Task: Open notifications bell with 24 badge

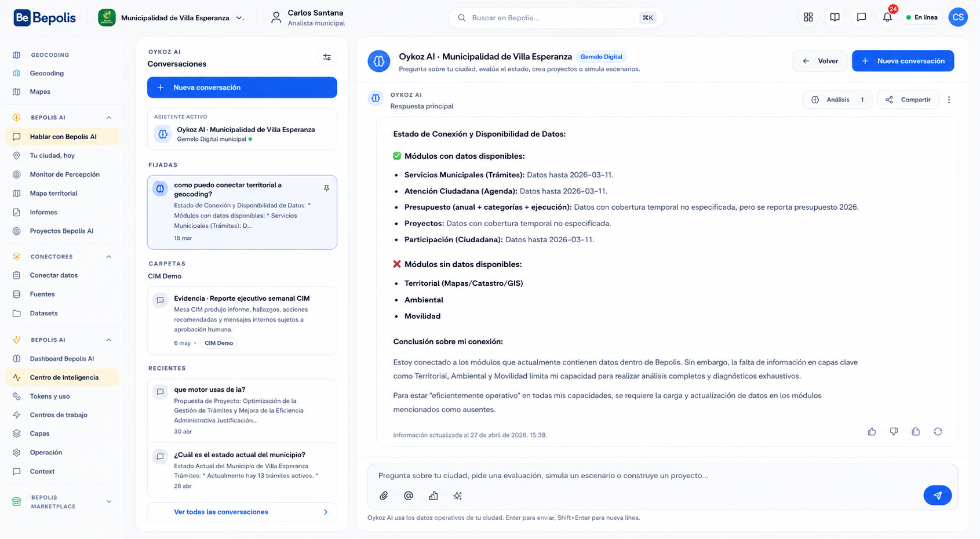Action: (x=888, y=17)
